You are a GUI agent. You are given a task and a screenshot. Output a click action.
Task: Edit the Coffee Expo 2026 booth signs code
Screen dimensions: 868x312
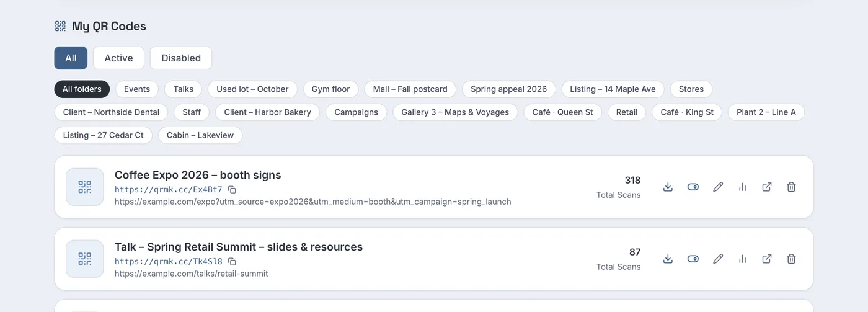[x=718, y=187]
